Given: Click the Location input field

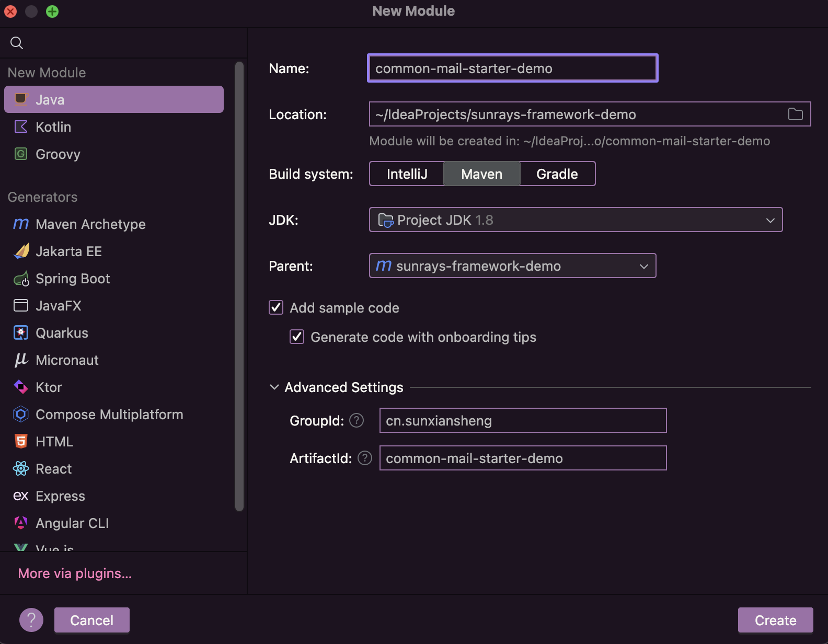Looking at the screenshot, I should click(x=590, y=114).
